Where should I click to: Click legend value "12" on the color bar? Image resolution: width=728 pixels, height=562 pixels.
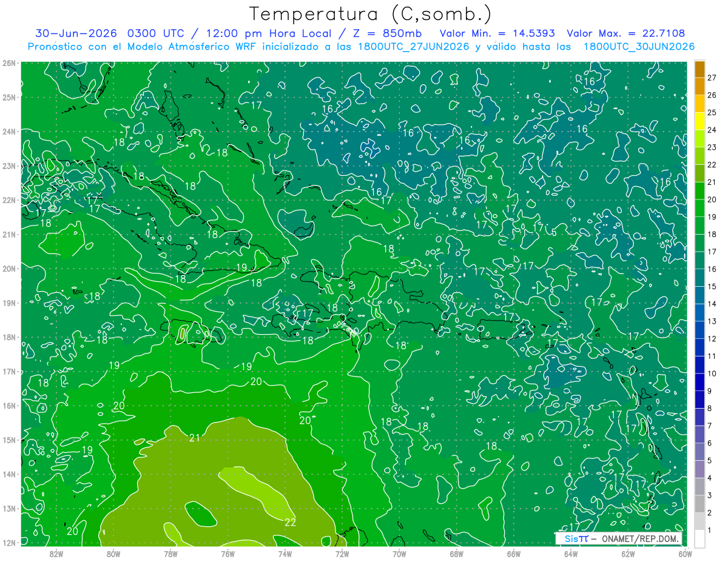[x=712, y=338]
